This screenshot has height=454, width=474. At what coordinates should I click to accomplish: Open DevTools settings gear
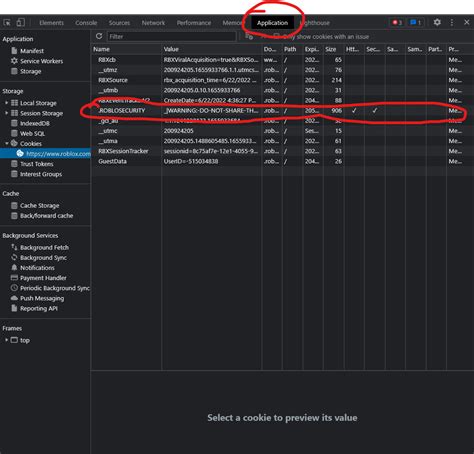coord(437,22)
